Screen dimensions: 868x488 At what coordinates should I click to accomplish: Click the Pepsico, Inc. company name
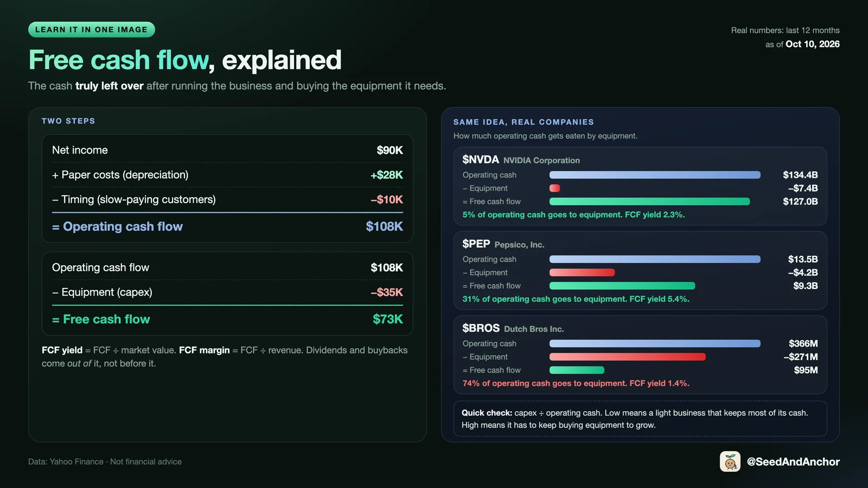coord(519,245)
